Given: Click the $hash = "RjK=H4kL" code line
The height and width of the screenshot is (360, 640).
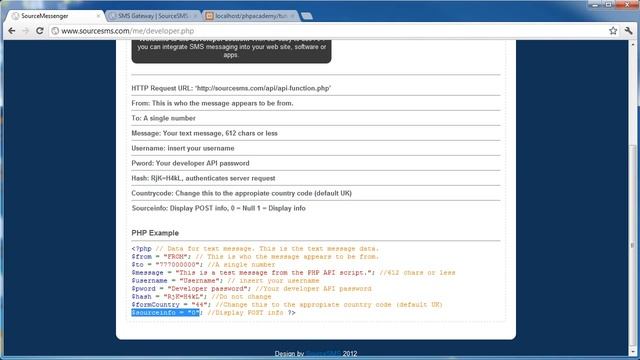Looking at the screenshot, I should pos(201,297).
